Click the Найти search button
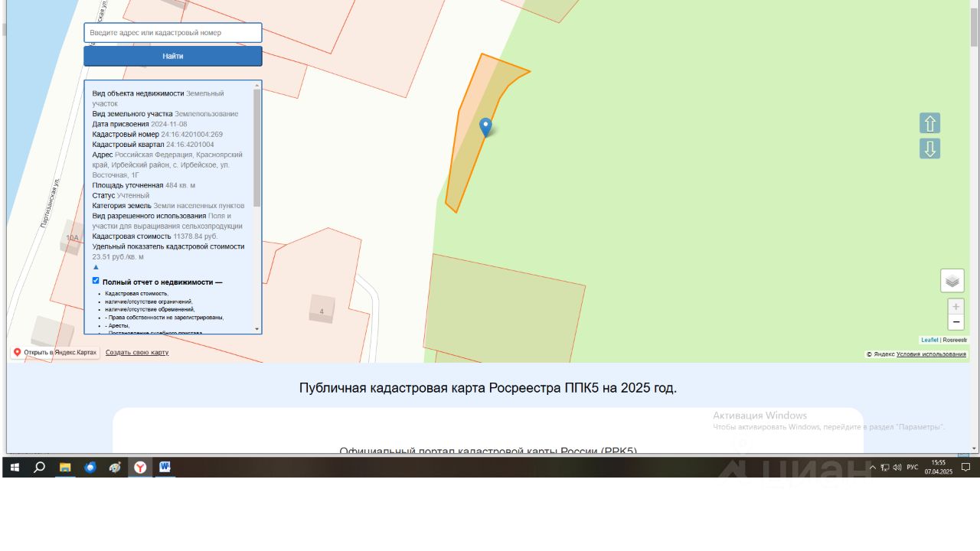 click(x=173, y=56)
